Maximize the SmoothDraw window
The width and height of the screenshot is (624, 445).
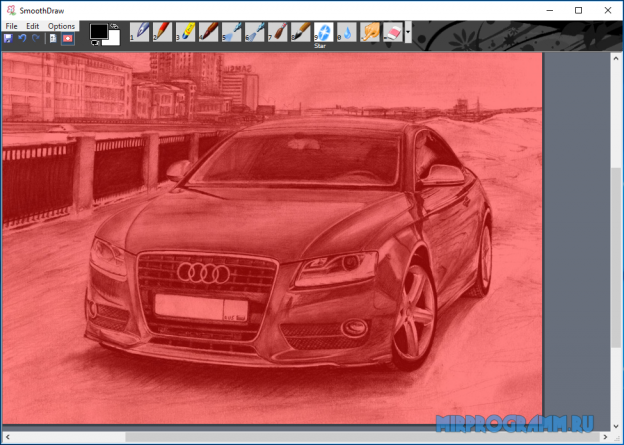[x=579, y=10]
